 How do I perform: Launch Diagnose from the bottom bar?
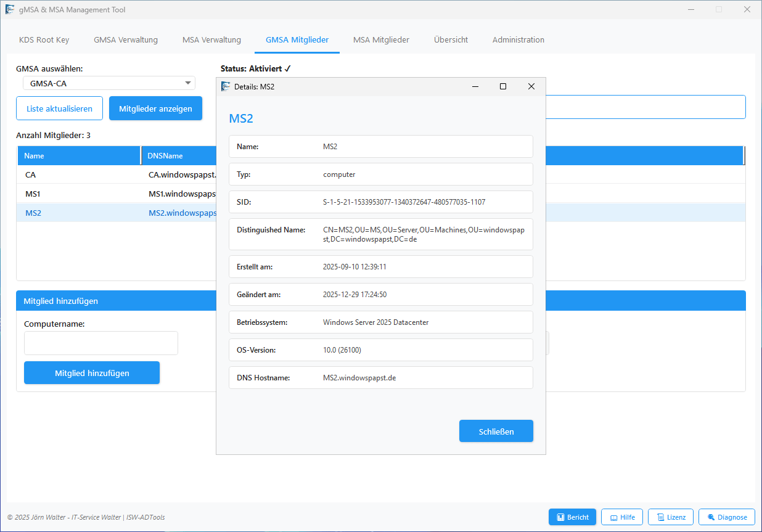pos(727,517)
